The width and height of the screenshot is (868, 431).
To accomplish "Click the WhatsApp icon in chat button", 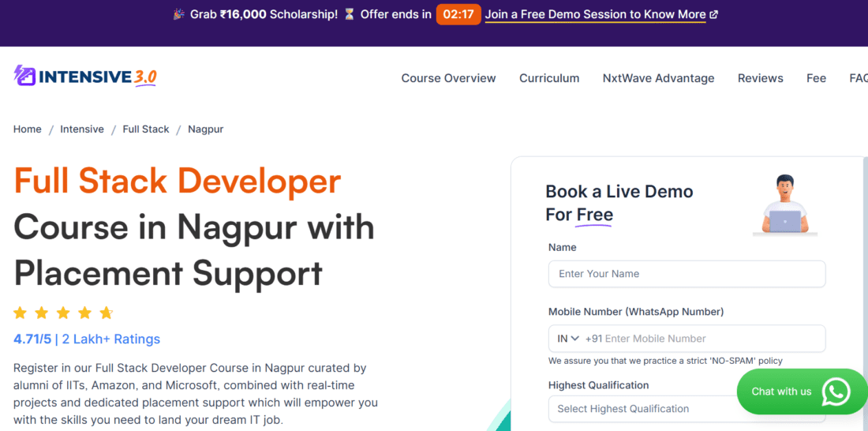I will click(x=836, y=392).
